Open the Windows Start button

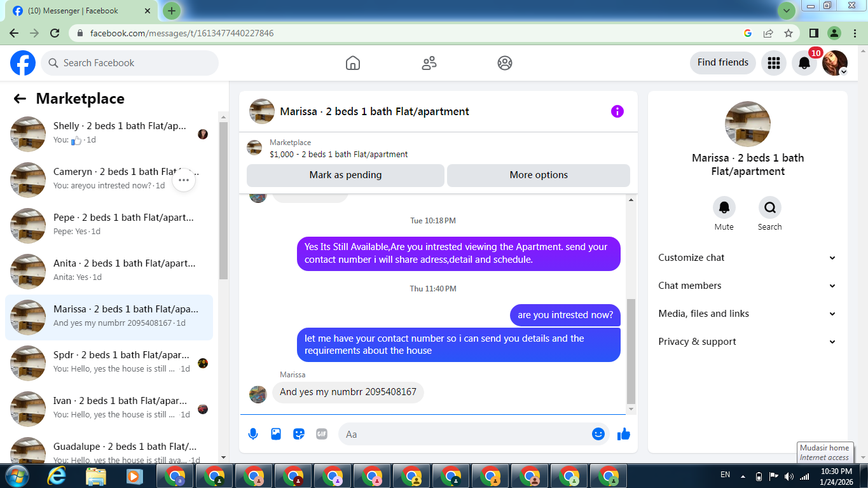tap(17, 476)
